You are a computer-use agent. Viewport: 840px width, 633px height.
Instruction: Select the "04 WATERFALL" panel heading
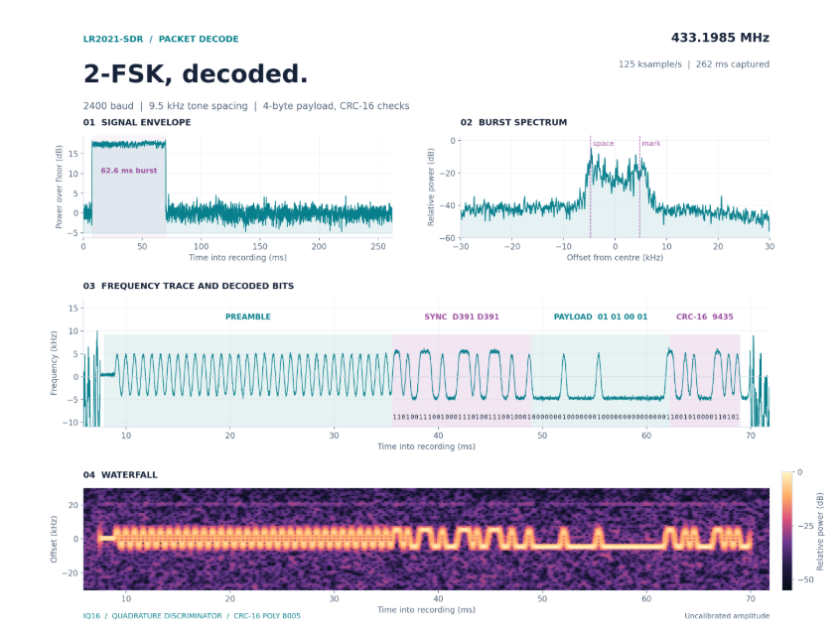click(x=120, y=475)
